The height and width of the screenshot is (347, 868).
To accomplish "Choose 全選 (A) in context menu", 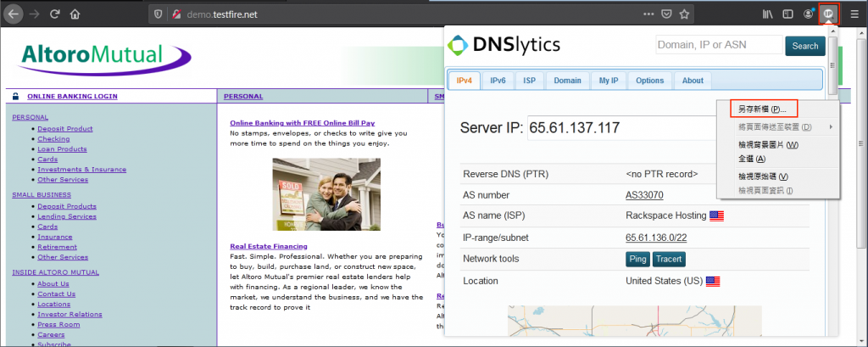I will point(778,159).
